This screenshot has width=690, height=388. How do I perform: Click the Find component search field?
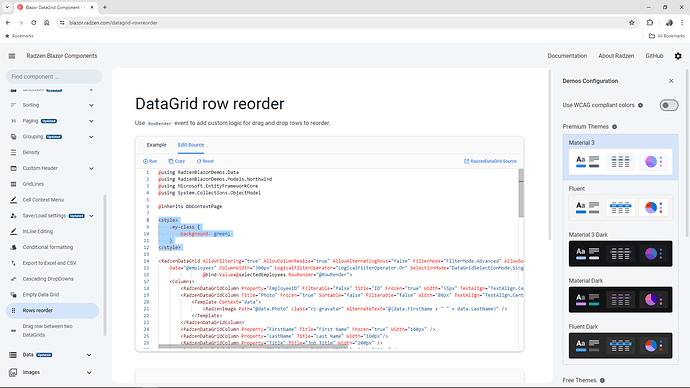tap(54, 77)
